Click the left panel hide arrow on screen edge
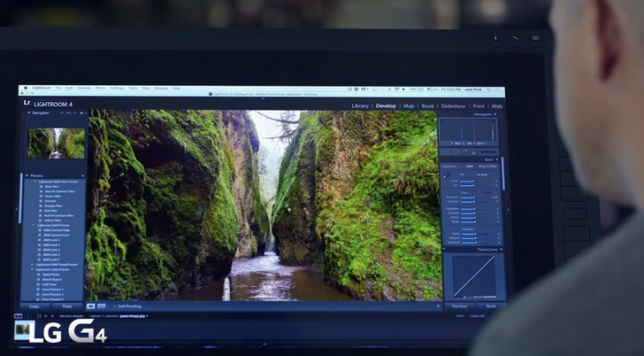Screen dimensions: 644x356 coord(18,209)
